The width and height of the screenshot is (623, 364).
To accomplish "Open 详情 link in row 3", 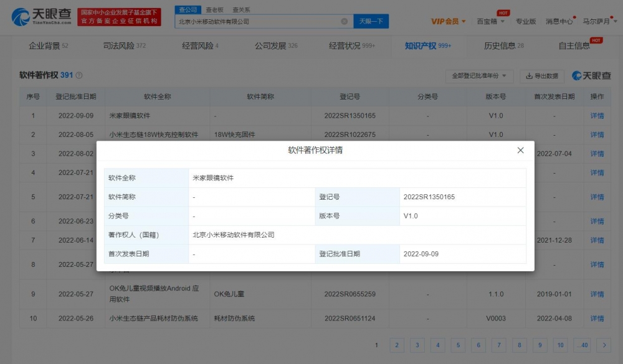I will coord(597,154).
